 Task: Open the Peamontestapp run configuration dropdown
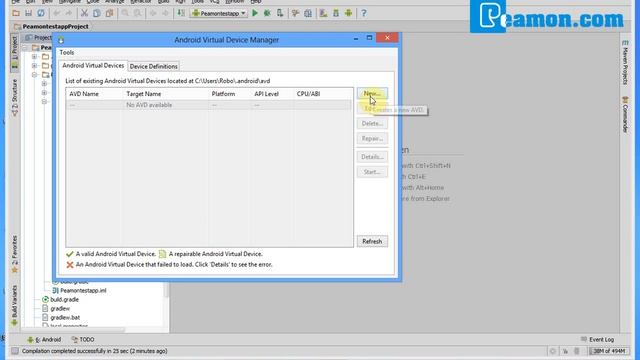click(219, 13)
